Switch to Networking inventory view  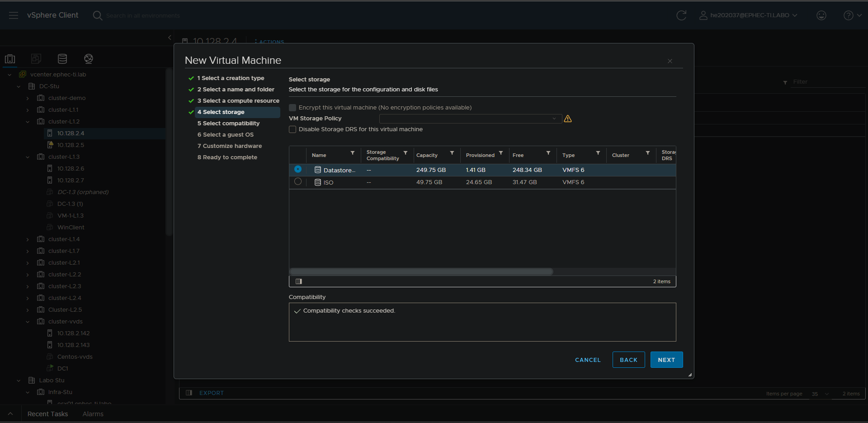[x=89, y=59]
